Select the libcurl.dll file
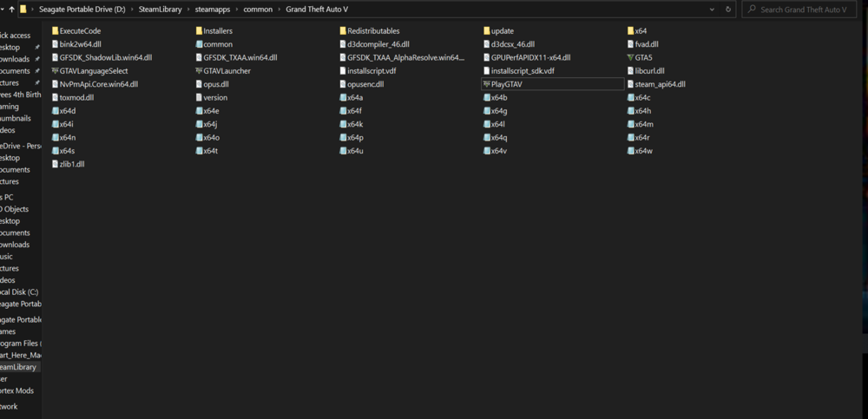 pyautogui.click(x=646, y=71)
